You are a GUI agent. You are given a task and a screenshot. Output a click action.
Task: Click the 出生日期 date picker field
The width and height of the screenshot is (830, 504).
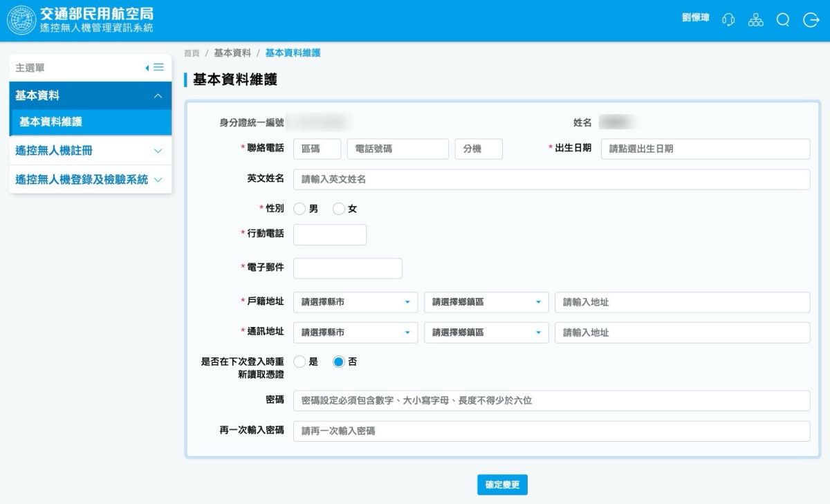click(705, 149)
